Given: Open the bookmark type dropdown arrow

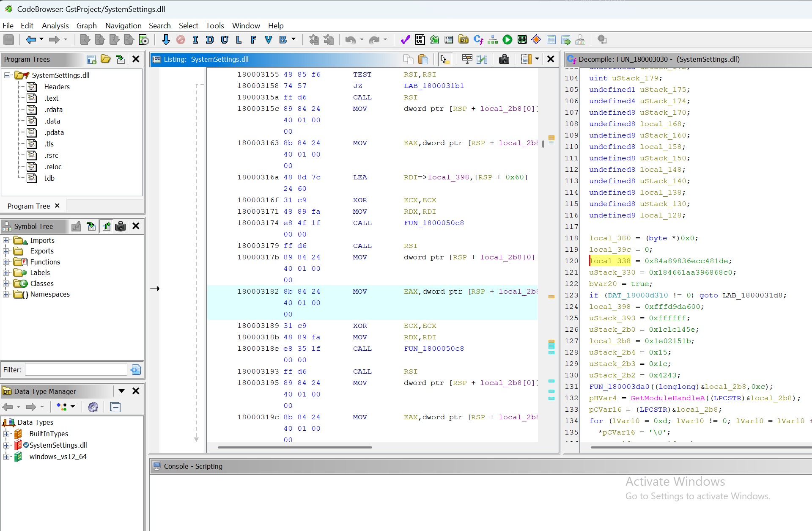Looking at the screenshot, I should (x=294, y=39).
